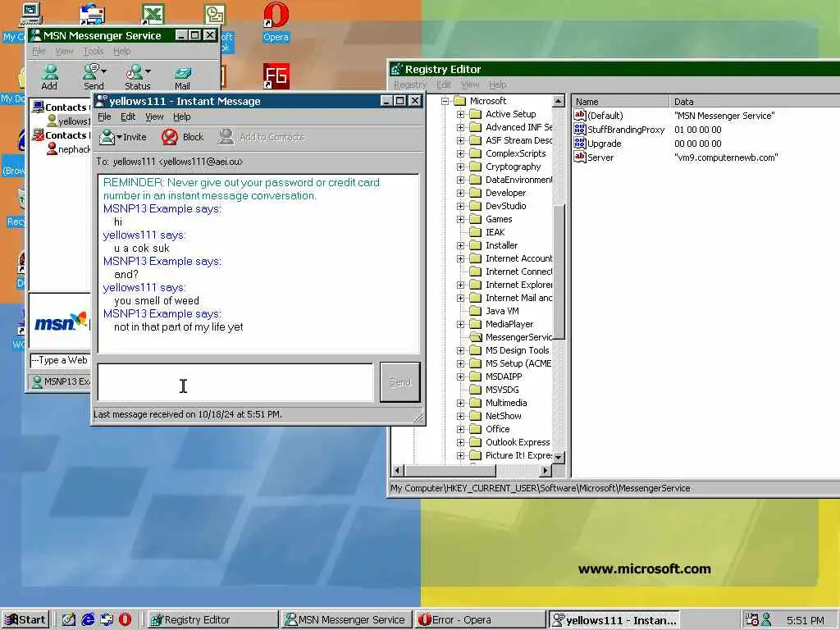This screenshot has width=840, height=630.
Task: Open the Help menu in Instant Message window
Action: [x=181, y=116]
